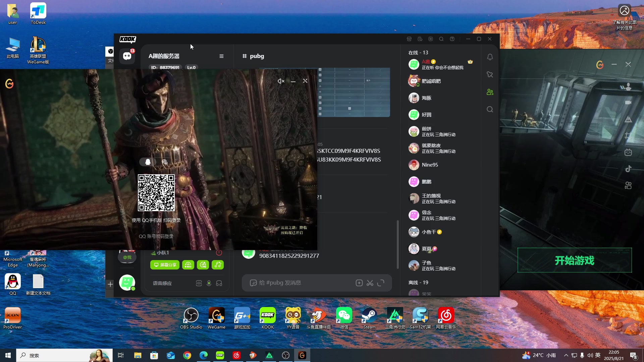Toggle the microphone mute in KOOK
This screenshot has height=362, width=644.
pyautogui.click(x=209, y=283)
